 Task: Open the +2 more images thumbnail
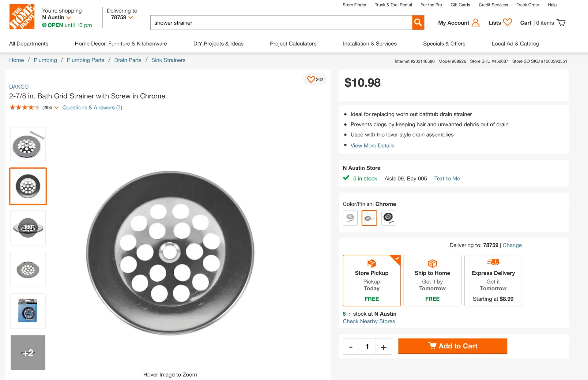(x=28, y=352)
